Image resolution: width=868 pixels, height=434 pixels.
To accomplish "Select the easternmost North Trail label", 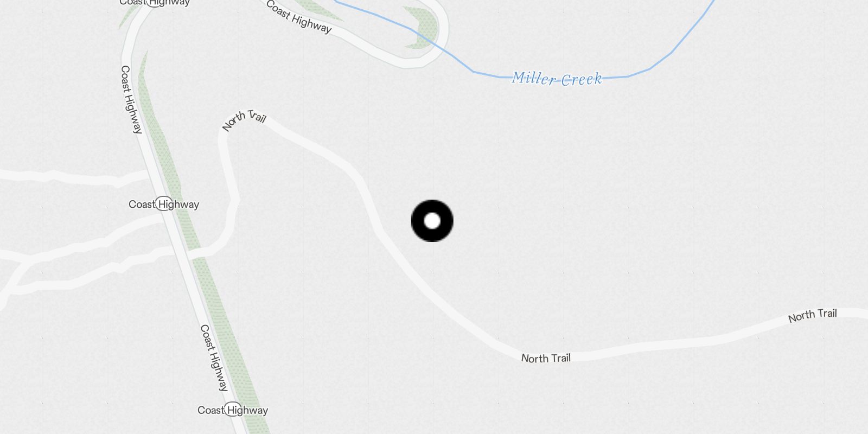I will (x=813, y=315).
